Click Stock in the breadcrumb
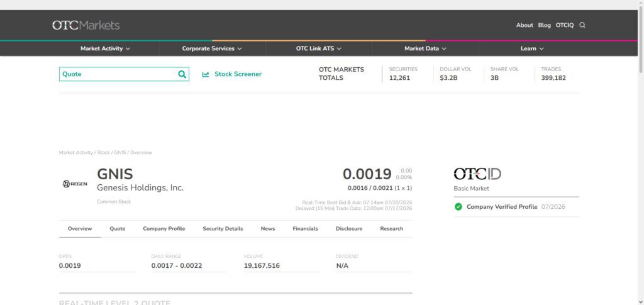Image resolution: width=644 pixels, height=305 pixels. click(x=104, y=152)
